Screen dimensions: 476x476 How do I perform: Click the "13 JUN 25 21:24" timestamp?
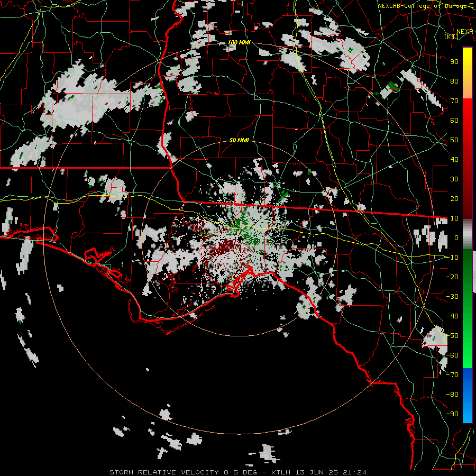coord(331,472)
